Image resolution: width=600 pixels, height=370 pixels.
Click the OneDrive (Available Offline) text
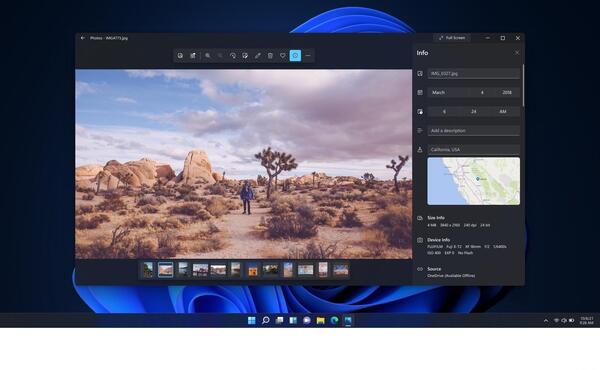coord(451,275)
